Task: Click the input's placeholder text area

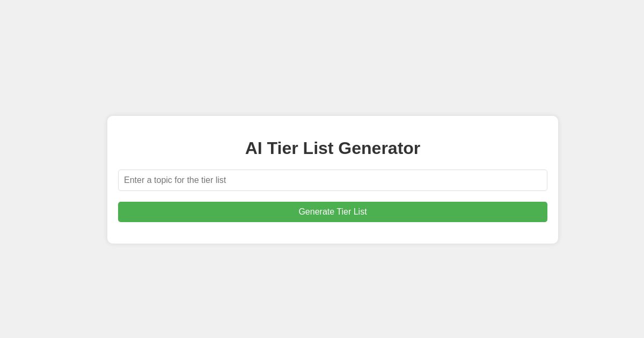Action: (x=175, y=180)
